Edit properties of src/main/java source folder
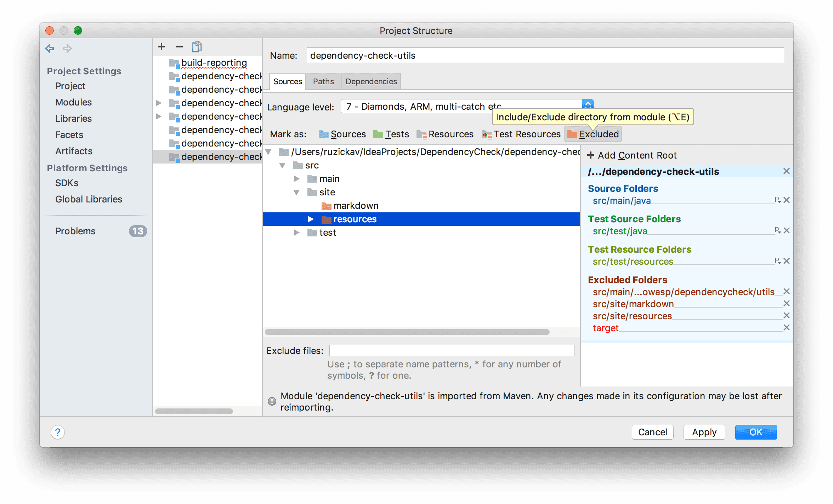The width and height of the screenshot is (833, 504). coord(777,200)
